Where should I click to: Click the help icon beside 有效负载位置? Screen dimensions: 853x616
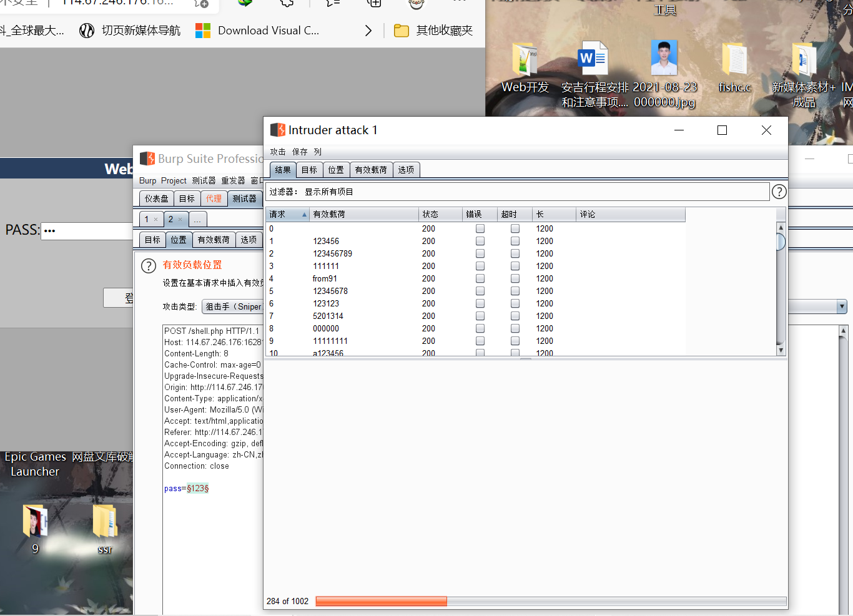[x=149, y=266]
